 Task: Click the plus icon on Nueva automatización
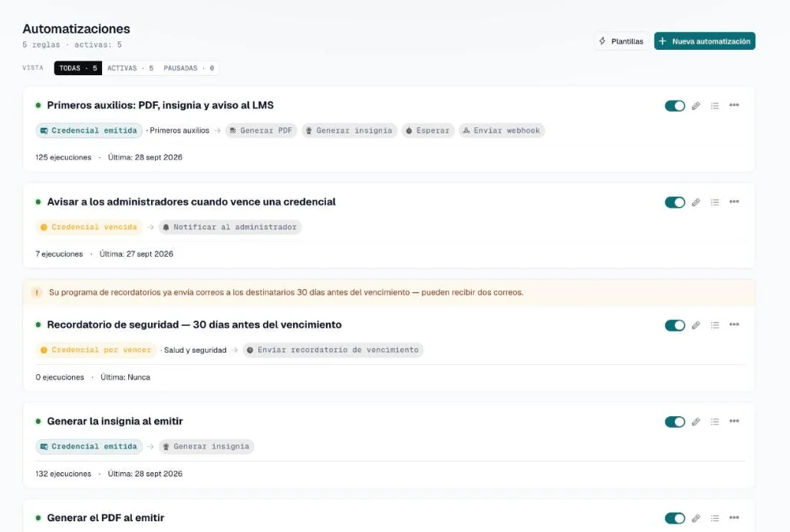[663, 41]
